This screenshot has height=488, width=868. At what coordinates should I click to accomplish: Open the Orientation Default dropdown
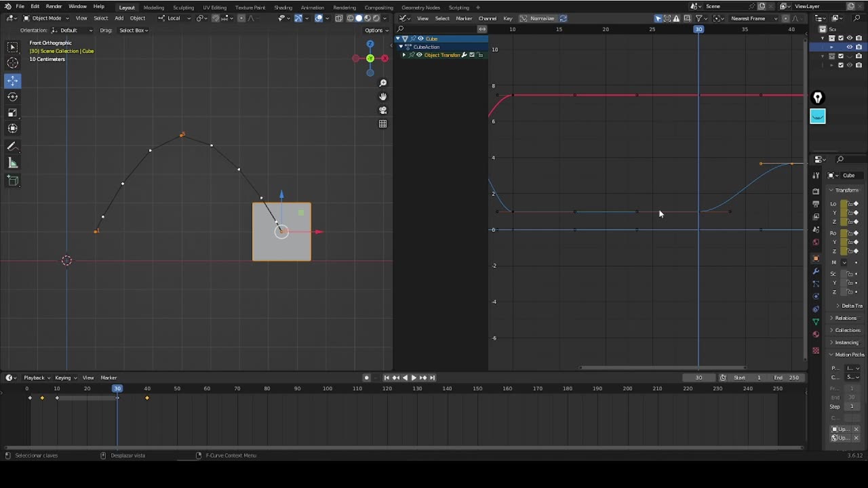[x=71, y=30]
